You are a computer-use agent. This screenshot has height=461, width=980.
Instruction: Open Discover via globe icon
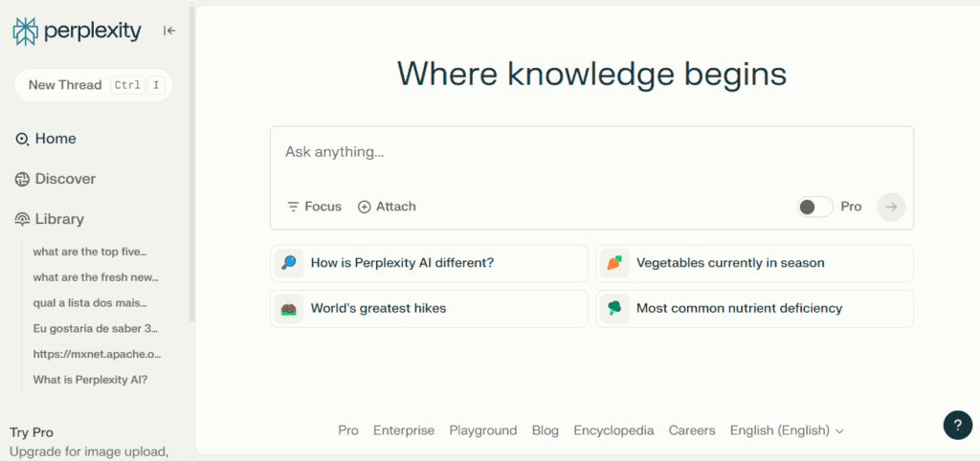coord(22,179)
